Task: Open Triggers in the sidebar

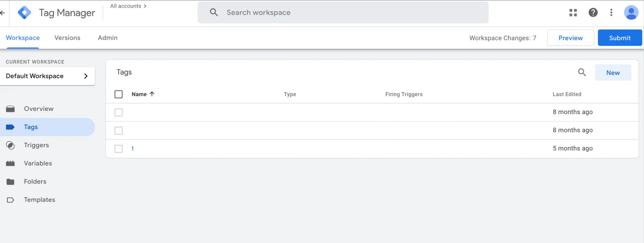Action: pyautogui.click(x=47, y=145)
